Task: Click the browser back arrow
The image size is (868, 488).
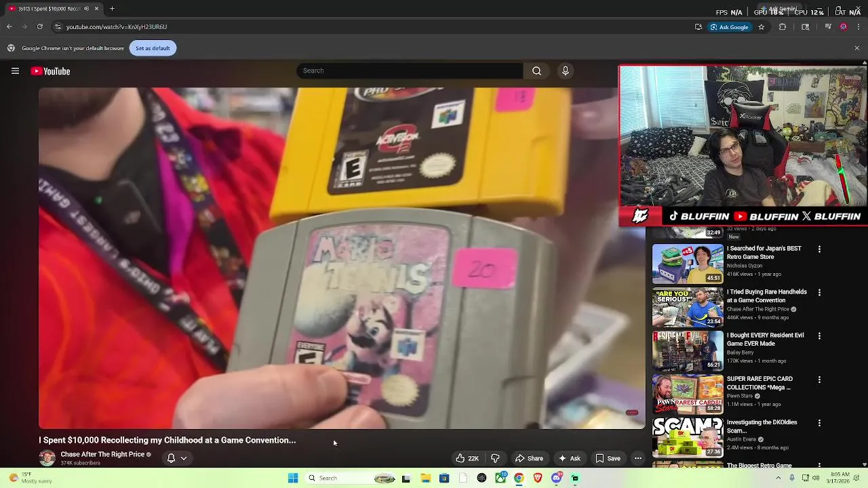Action: (9, 26)
